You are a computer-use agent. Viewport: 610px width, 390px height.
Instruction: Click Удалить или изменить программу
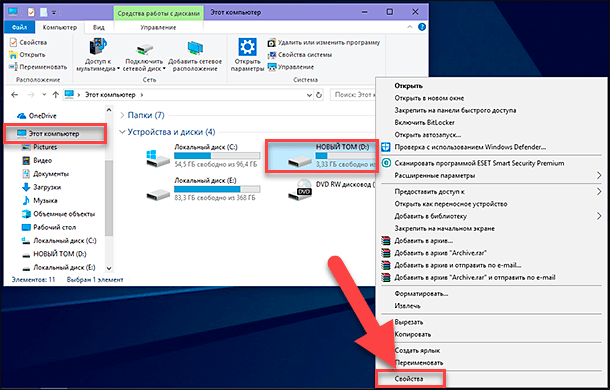tap(323, 42)
